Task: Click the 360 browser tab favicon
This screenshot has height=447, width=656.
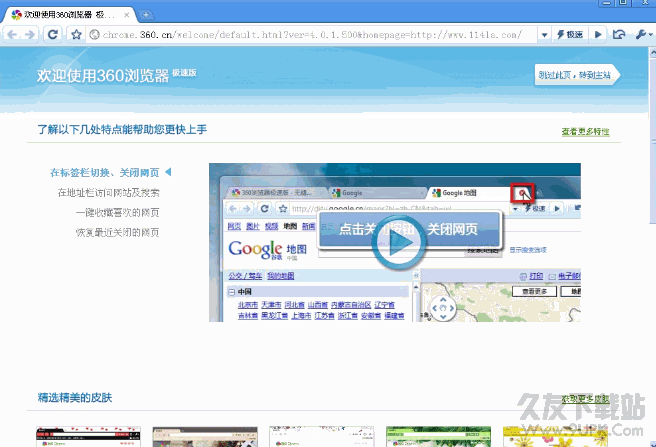Action: [x=16, y=15]
